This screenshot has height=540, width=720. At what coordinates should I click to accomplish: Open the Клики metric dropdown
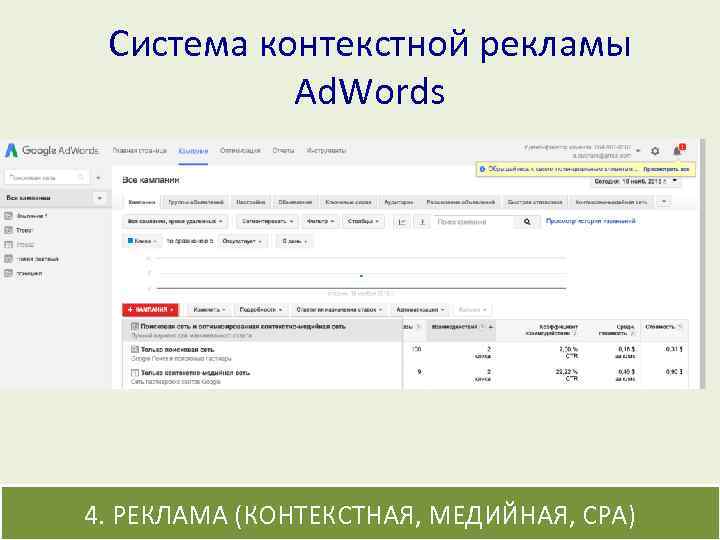pyautogui.click(x=142, y=241)
